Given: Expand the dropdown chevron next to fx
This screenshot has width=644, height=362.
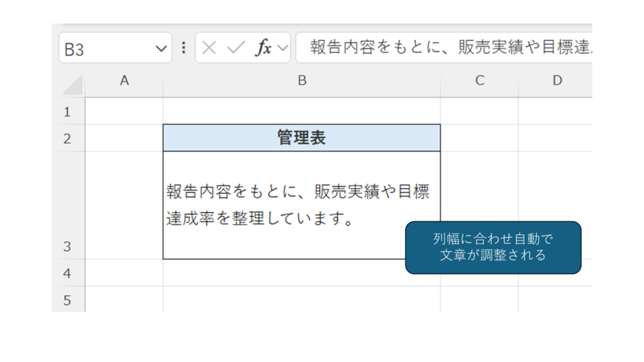Looking at the screenshot, I should [x=282, y=48].
